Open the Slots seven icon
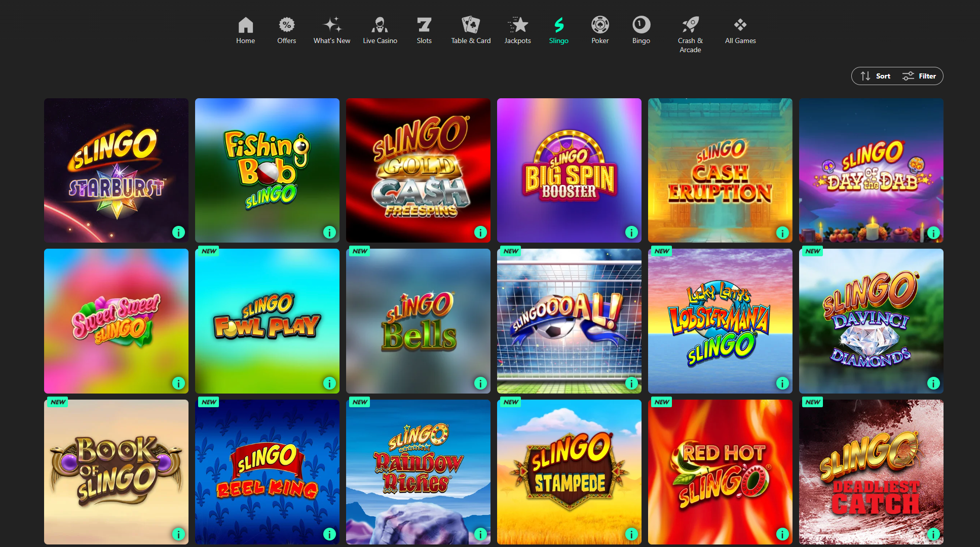Image resolution: width=980 pixels, height=547 pixels. (424, 25)
